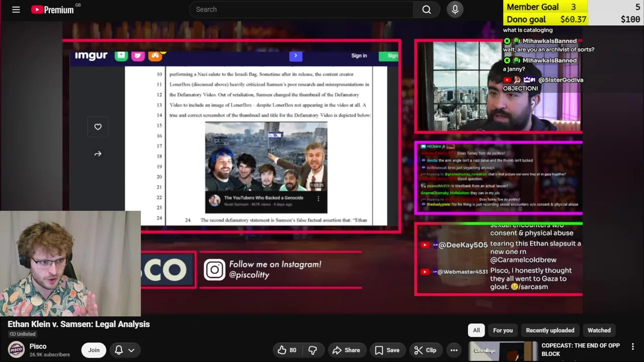Click the blue imgur arrow button
The width and height of the screenshot is (644, 362).
[x=296, y=56]
